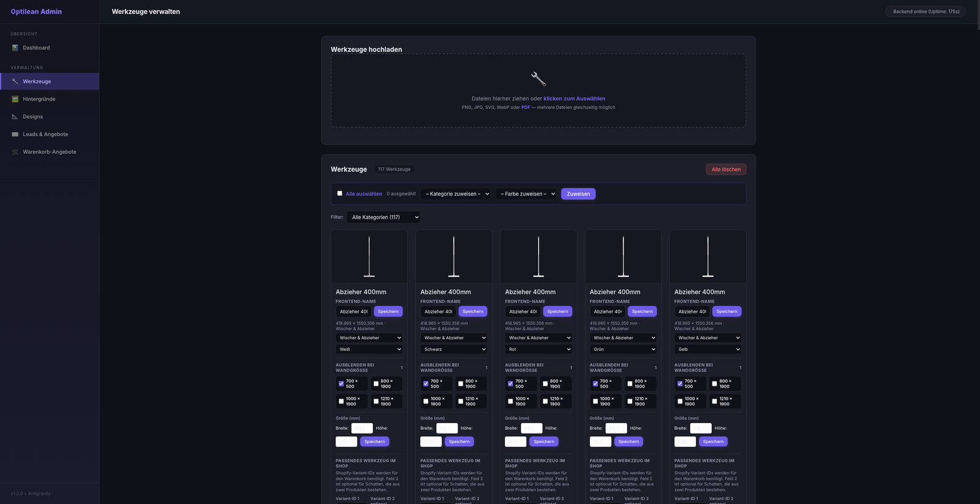Viewport: 980px width, 504px height.
Task: Click the Werkzeuge wrench icon in sidebar
Action: [15, 81]
